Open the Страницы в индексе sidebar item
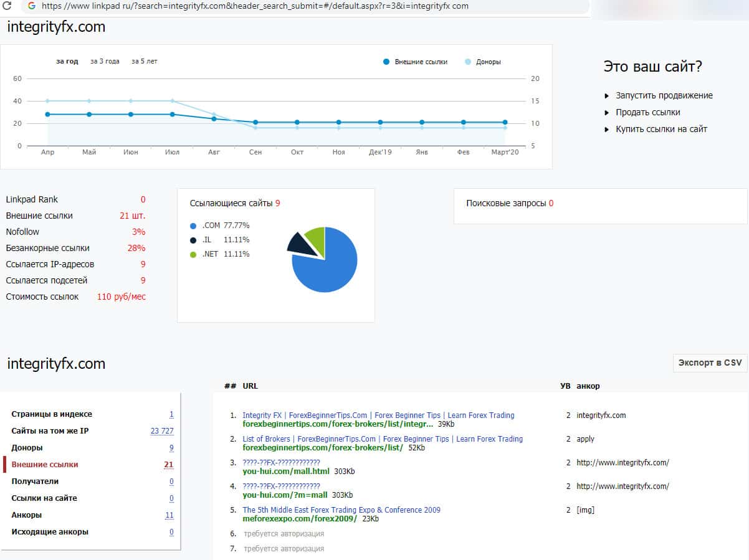 [52, 414]
